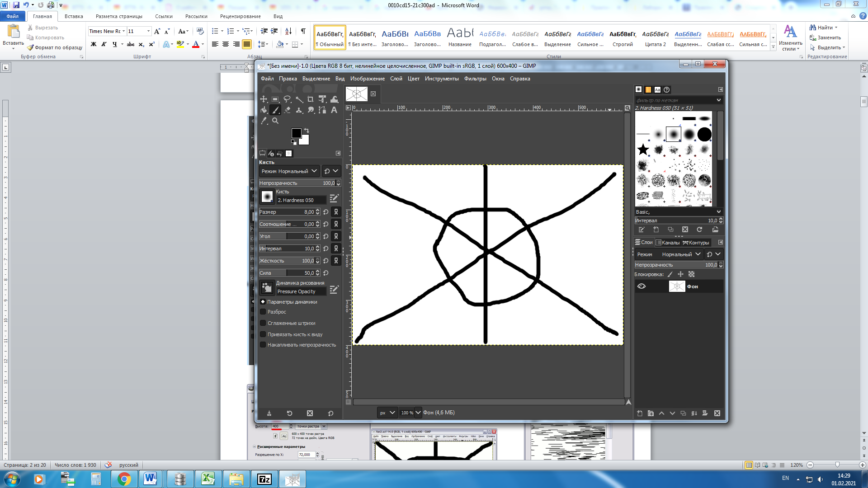The image size is (868, 488).
Task: Click brush name field 2. Hardness 050
Action: pos(301,200)
